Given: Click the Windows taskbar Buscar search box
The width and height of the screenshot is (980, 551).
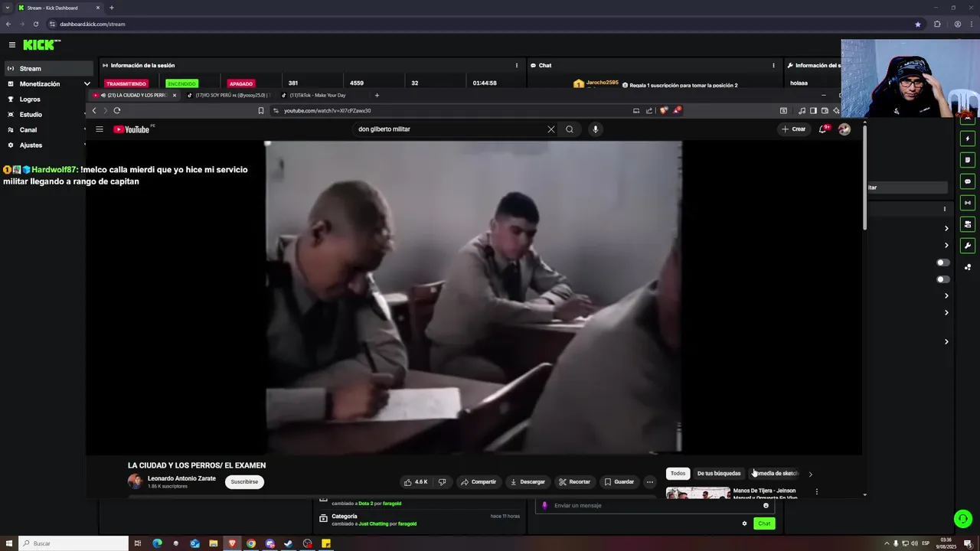Looking at the screenshot, I should coord(74,543).
